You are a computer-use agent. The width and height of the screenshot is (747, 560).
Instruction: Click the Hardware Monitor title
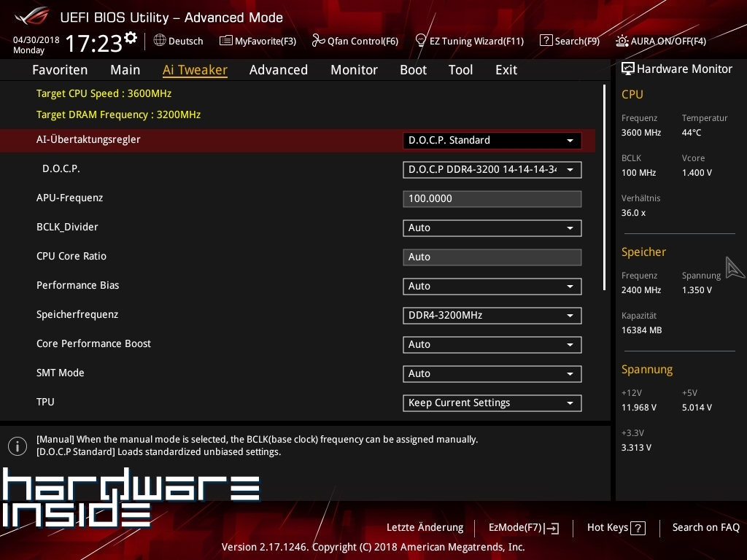[x=684, y=69]
